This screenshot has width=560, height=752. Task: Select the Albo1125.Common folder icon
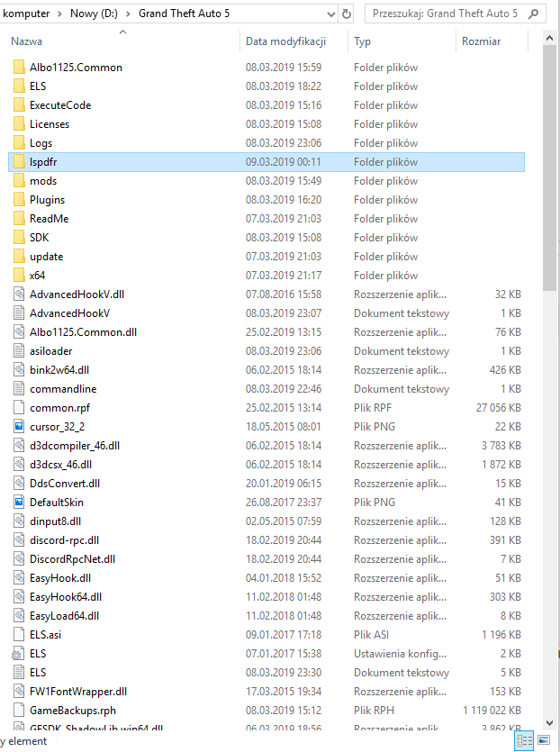point(19,68)
